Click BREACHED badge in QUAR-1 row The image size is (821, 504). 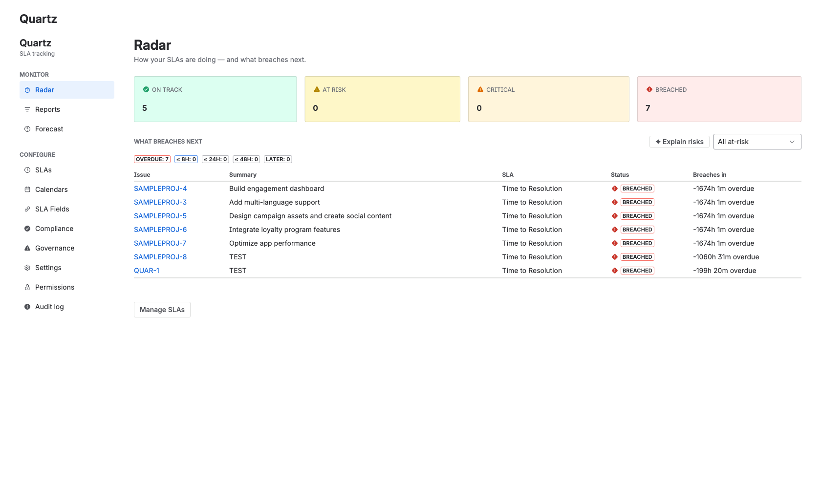637,271
